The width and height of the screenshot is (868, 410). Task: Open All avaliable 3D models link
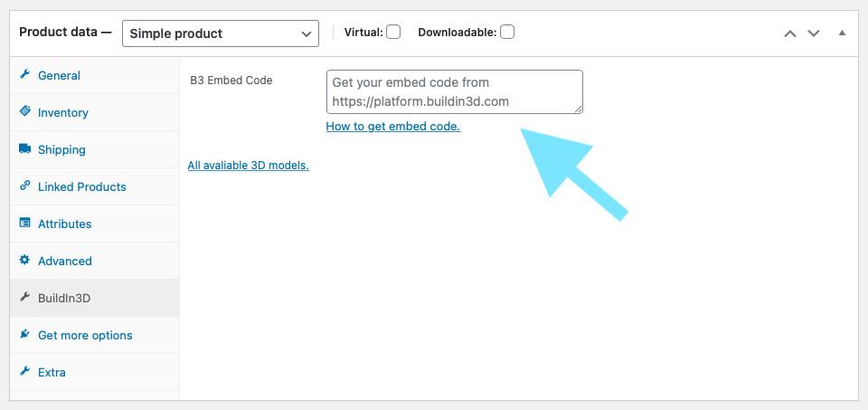pos(249,165)
